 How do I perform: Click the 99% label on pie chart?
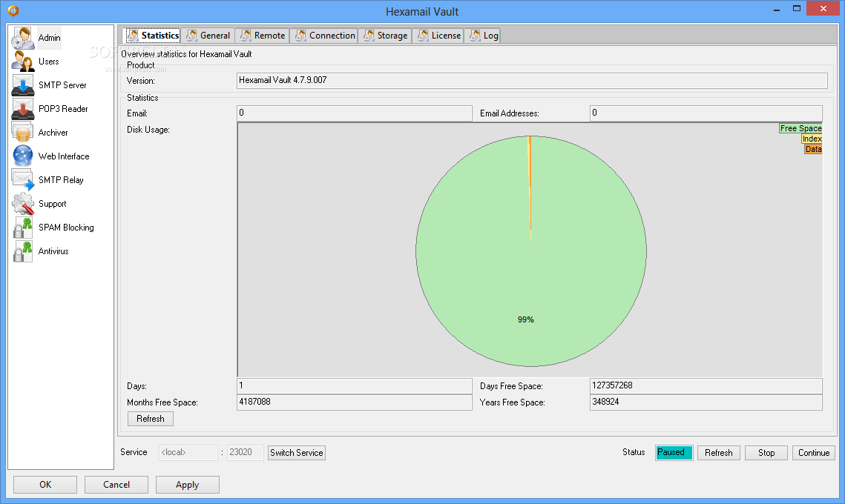point(525,320)
